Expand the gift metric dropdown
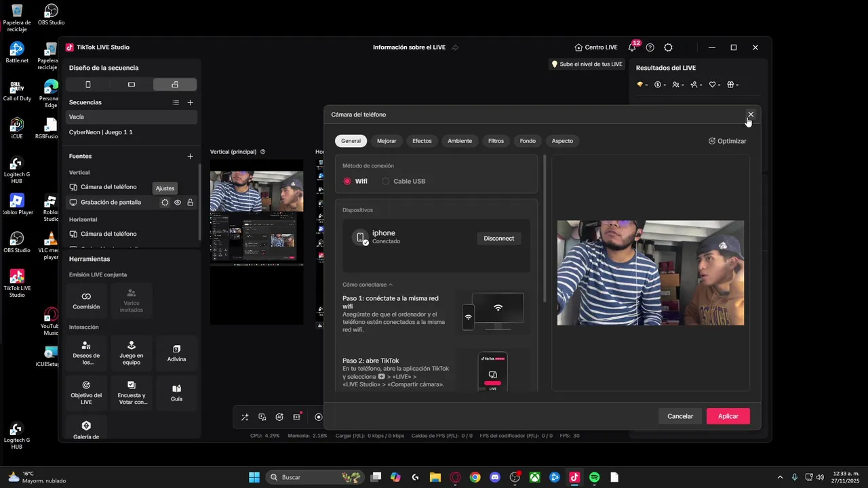The image size is (868, 488). pos(733,85)
